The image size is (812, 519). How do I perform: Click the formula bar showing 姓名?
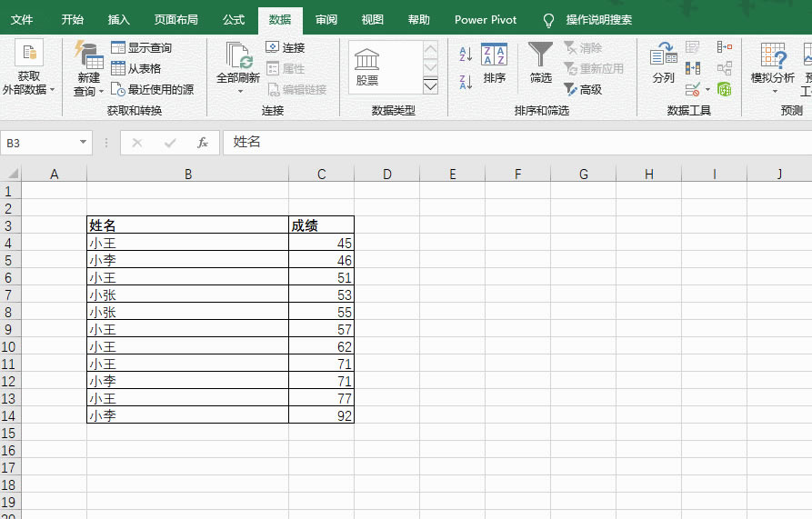tap(509, 143)
